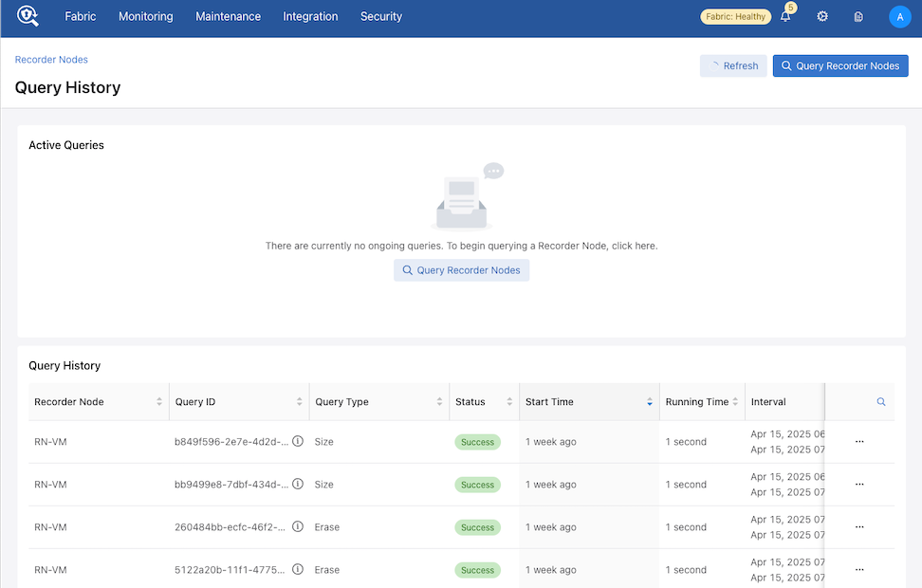Select Query ID 260484bb-ecfc-46f2 text
Viewport: 922px width, 588px height.
click(x=230, y=527)
